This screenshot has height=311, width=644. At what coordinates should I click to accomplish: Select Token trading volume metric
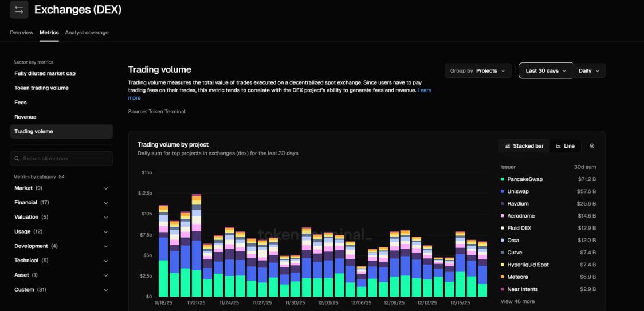[x=41, y=88]
